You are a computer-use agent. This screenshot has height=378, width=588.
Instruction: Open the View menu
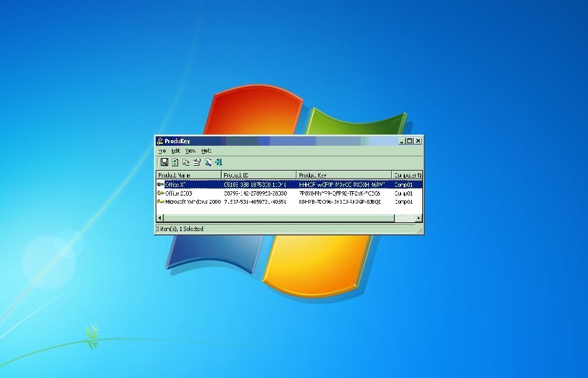click(x=191, y=151)
